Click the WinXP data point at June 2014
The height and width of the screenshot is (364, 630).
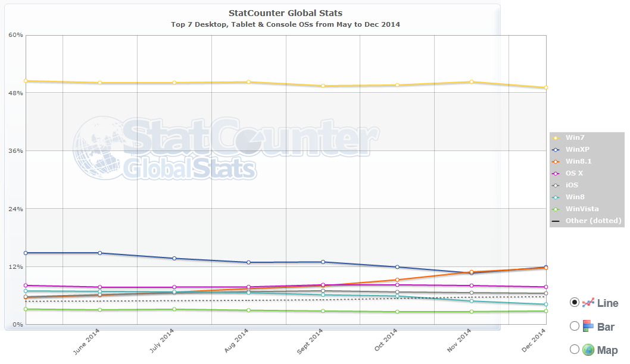[100, 253]
